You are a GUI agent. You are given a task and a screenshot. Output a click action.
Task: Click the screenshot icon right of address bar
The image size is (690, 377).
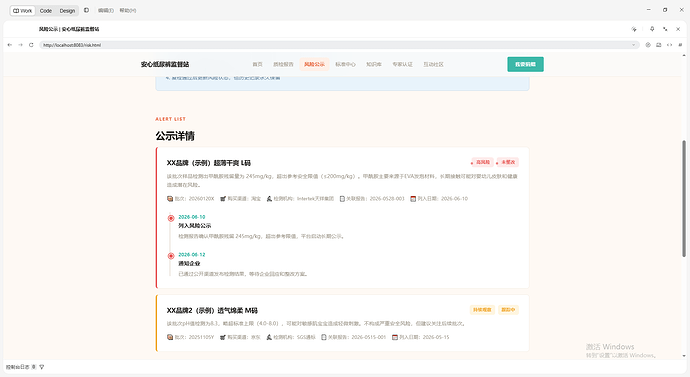coord(659,45)
